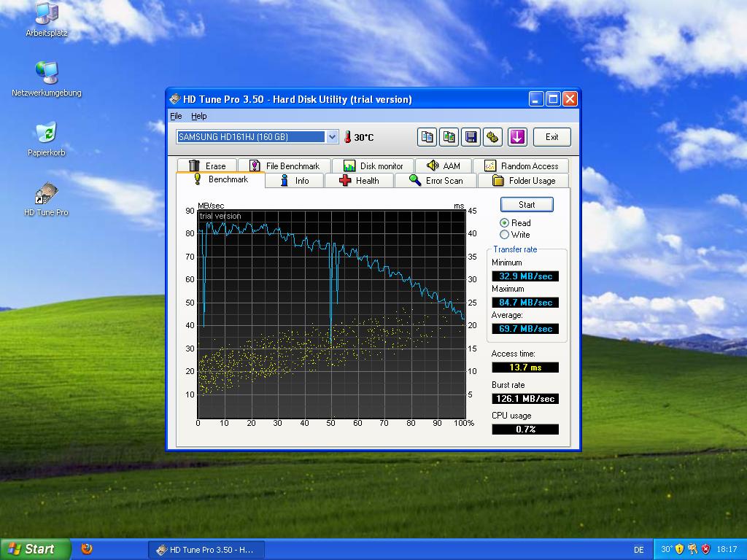
Task: Switch to the Disk monitor tab
Action: pyautogui.click(x=373, y=166)
